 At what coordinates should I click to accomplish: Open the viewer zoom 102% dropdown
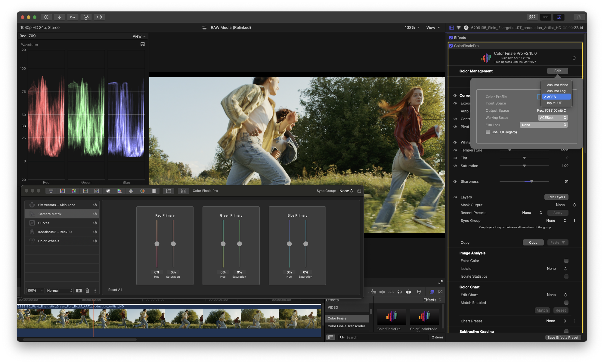coord(412,28)
